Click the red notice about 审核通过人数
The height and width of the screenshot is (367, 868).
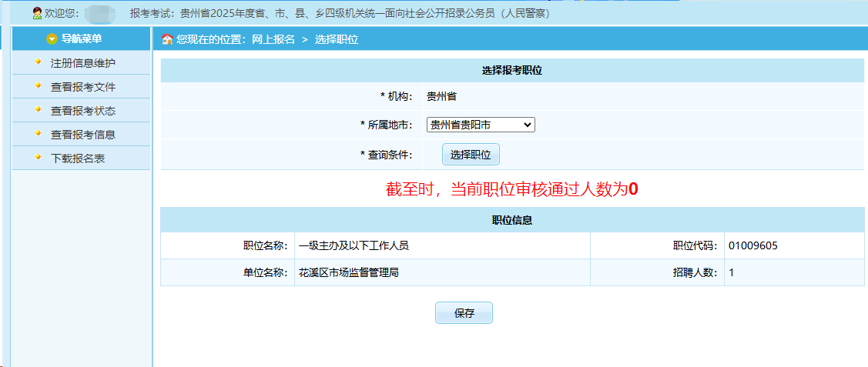point(512,189)
